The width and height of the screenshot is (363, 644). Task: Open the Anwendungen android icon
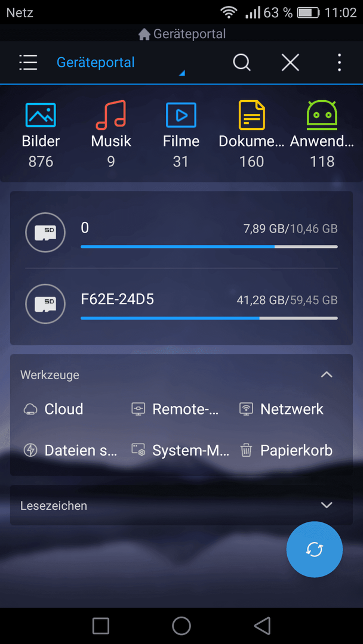click(x=322, y=115)
